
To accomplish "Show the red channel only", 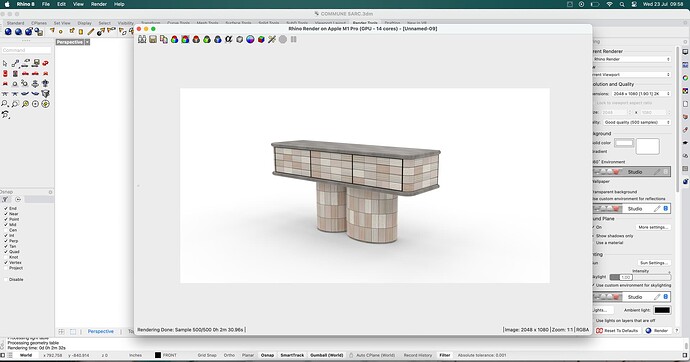I will [x=196, y=39].
